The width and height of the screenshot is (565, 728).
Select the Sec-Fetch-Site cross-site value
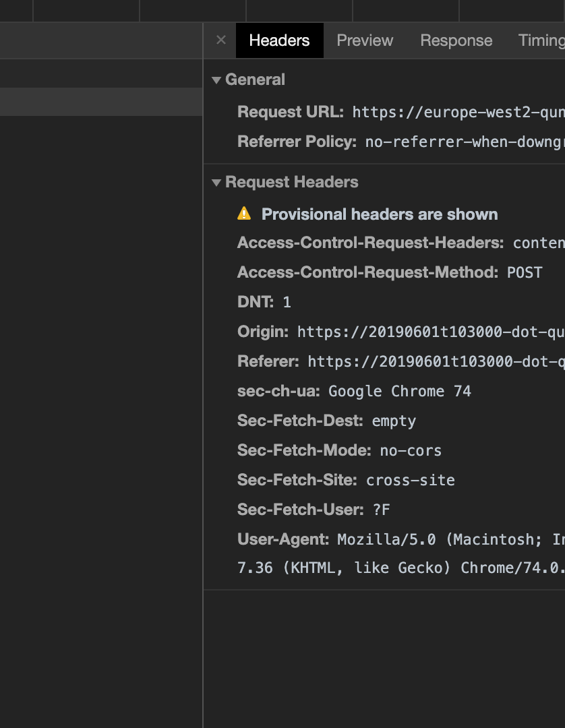(410, 480)
